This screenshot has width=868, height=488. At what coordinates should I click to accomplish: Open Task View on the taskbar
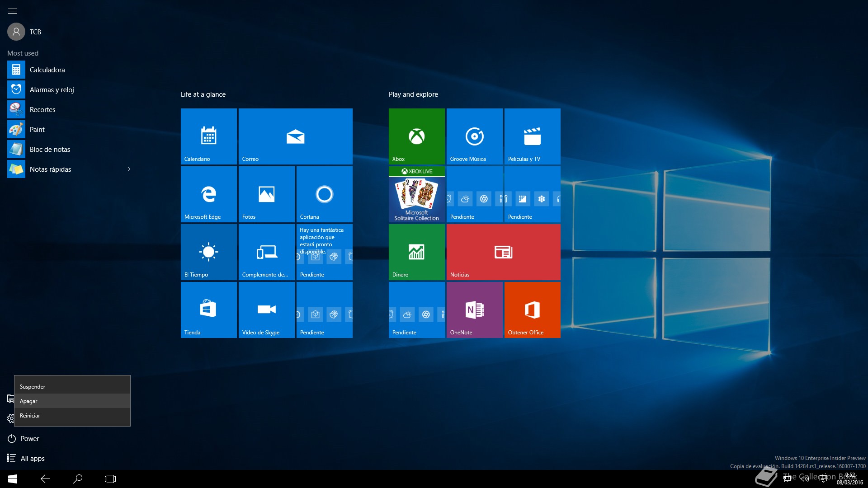pyautogui.click(x=110, y=479)
